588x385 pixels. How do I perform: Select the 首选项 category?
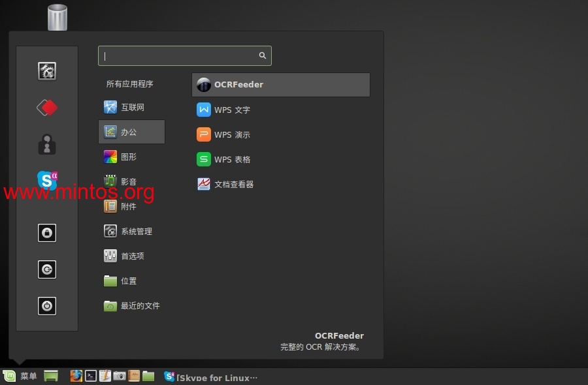(x=131, y=256)
